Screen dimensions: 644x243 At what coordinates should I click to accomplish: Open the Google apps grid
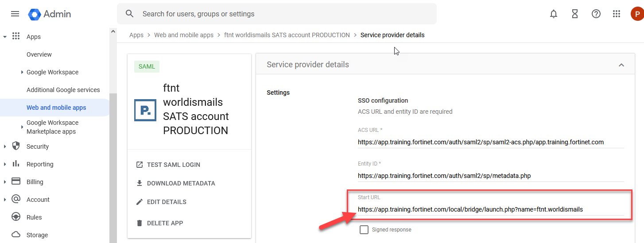617,14
